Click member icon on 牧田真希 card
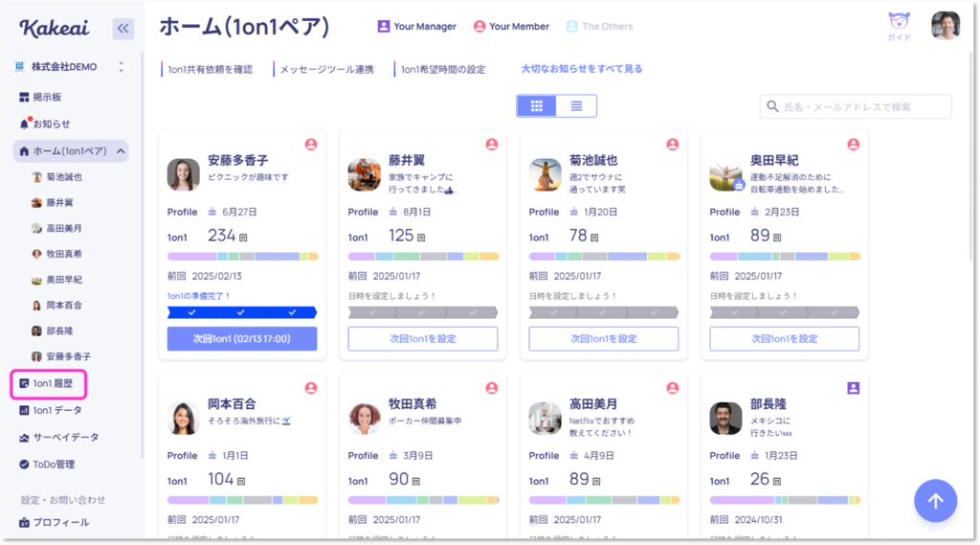The width and height of the screenshot is (980, 545). click(492, 388)
